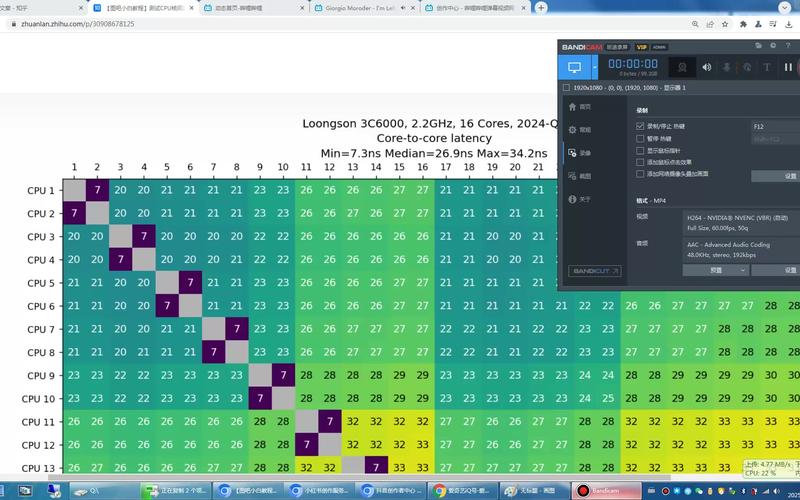Image resolution: width=800 pixels, height=500 pixels.
Task: Enable the pause hotkey checkbox
Action: coord(640,139)
